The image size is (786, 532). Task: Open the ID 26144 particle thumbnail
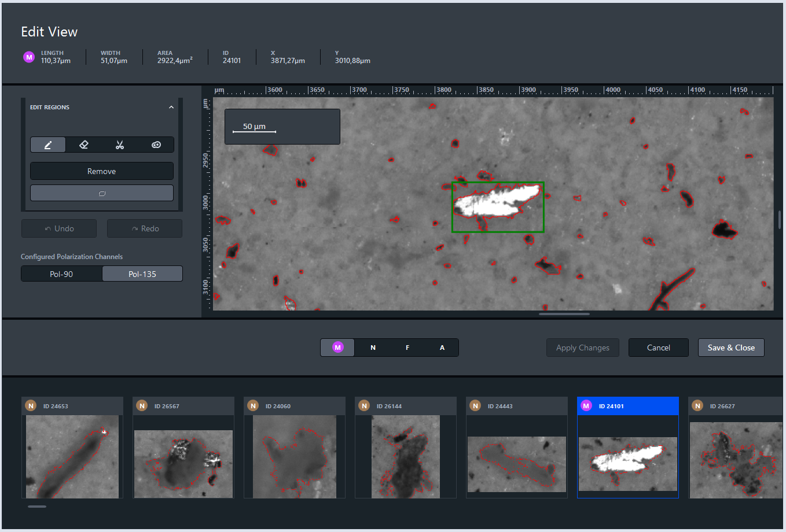click(x=405, y=456)
